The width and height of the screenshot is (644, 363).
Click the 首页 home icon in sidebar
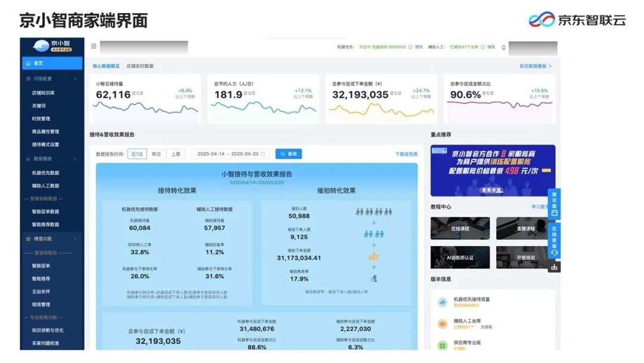click(x=29, y=63)
